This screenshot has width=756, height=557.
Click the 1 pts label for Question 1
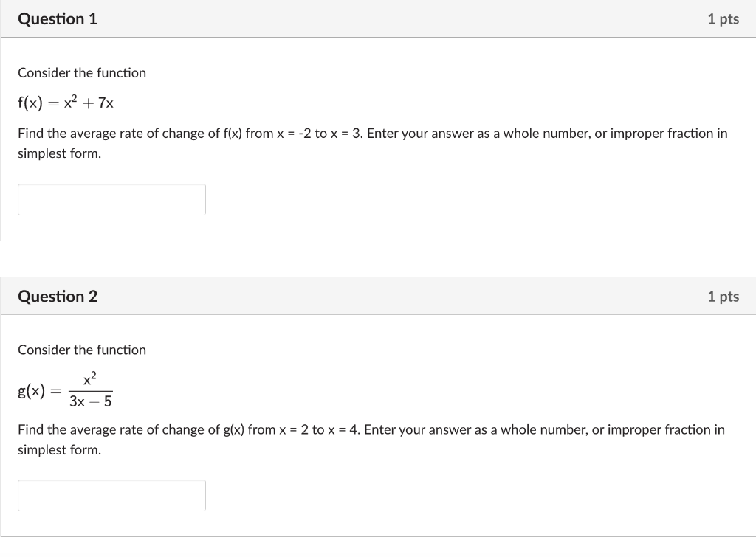coord(723,18)
